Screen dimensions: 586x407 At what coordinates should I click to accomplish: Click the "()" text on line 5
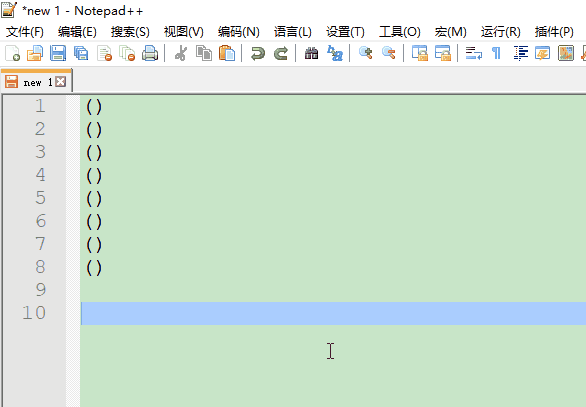(94, 198)
